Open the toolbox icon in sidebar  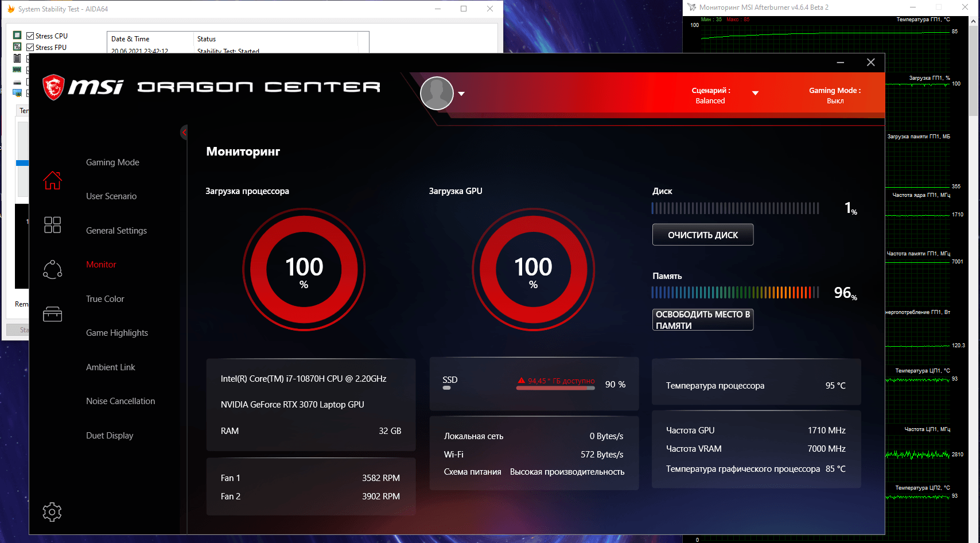click(52, 314)
